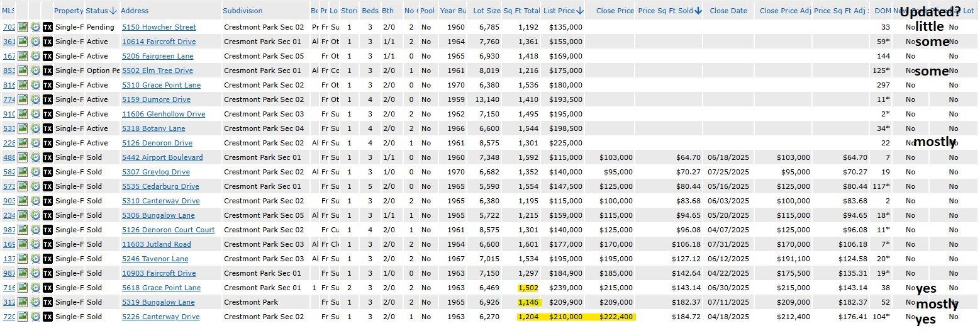
Task: Open TX tax icon for 5502 Elm Tree Drive
Action: click(x=48, y=71)
